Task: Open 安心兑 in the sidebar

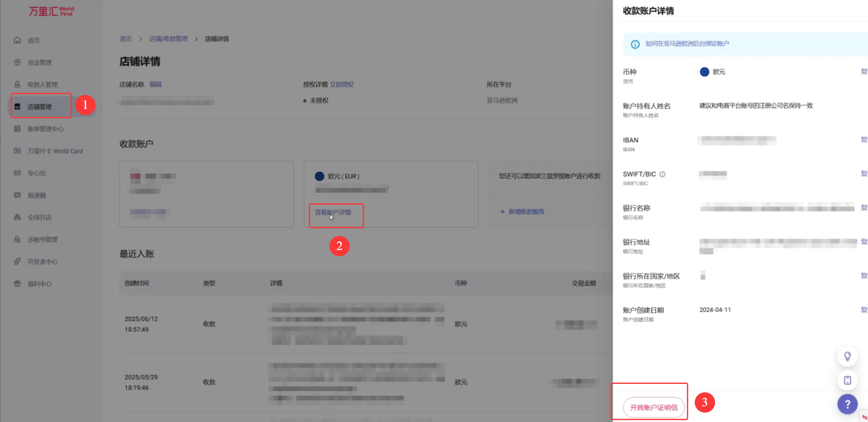Action: pos(36,173)
